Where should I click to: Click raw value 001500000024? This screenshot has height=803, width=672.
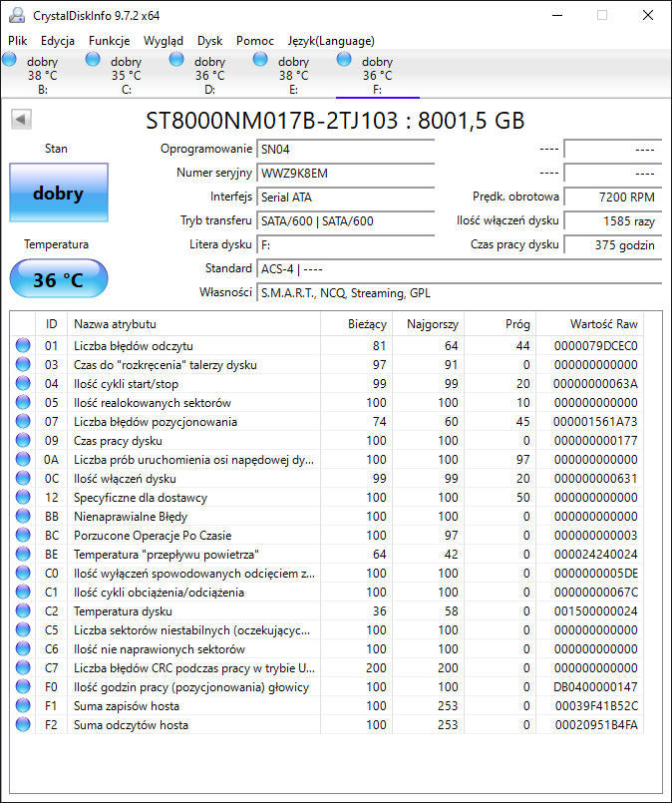(x=596, y=611)
